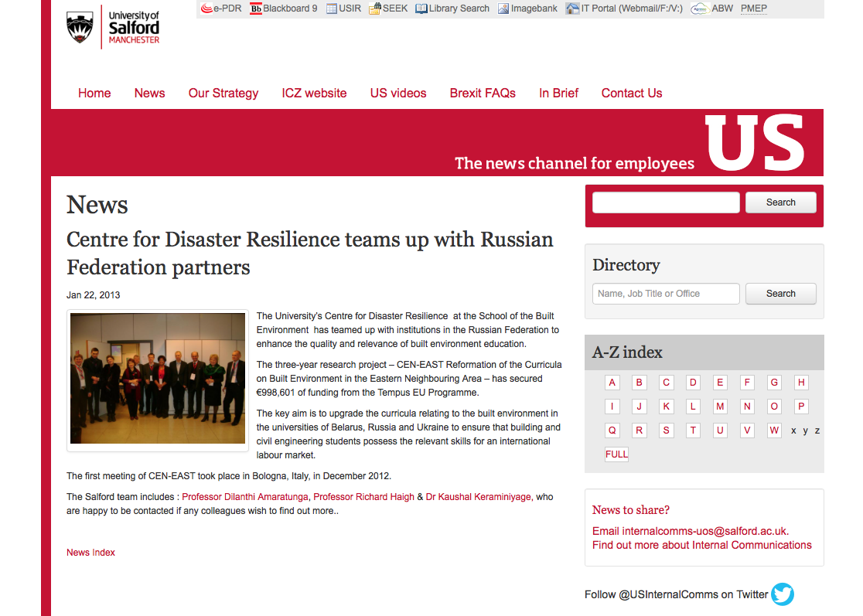The width and height of the screenshot is (863, 616).
Task: Select letter R in A-Z index
Action: 639,430
